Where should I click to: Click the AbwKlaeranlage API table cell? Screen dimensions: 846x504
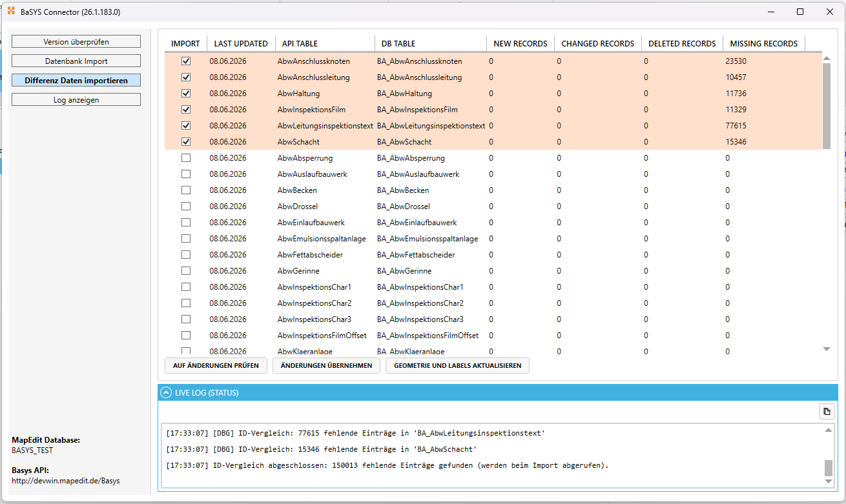click(x=305, y=352)
